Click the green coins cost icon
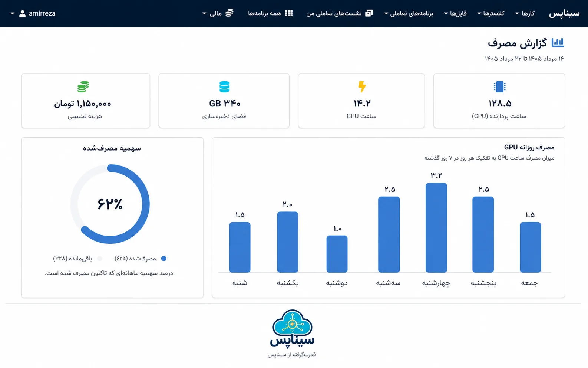The width and height of the screenshot is (588, 368). point(83,86)
